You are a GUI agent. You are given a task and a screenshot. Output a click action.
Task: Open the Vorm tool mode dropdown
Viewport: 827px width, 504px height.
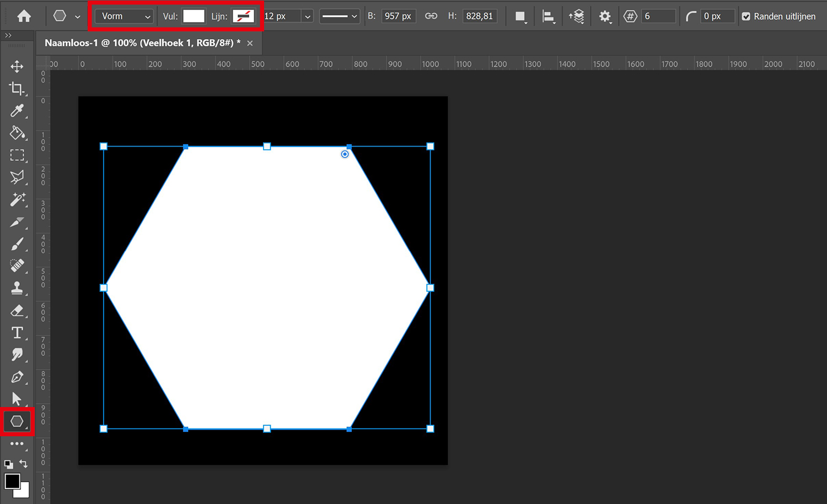click(x=124, y=16)
